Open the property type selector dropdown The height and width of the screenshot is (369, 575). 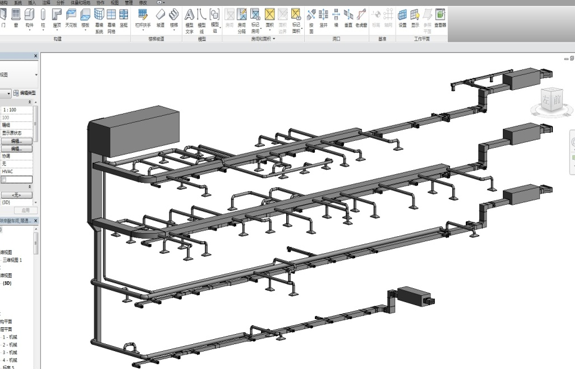coord(19,74)
